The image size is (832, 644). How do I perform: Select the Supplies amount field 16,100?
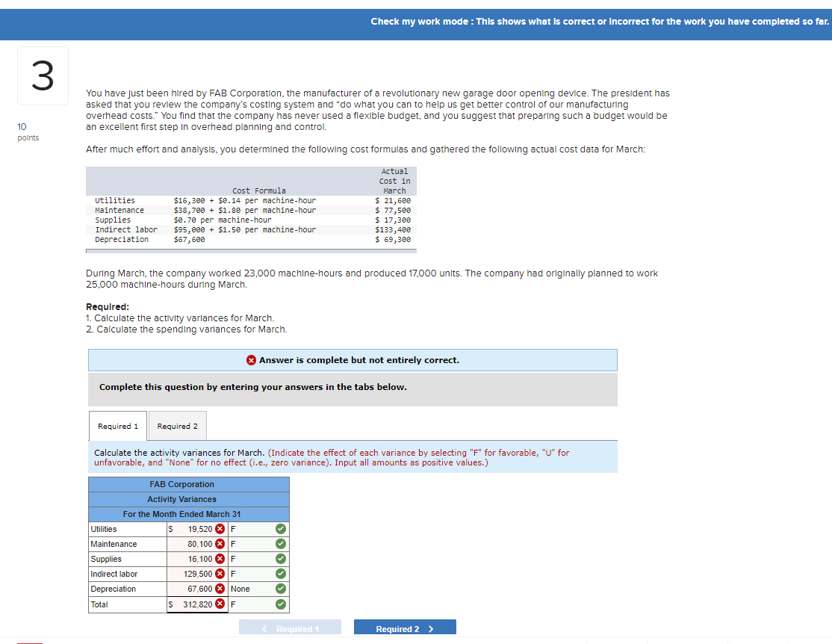pyautogui.click(x=197, y=559)
